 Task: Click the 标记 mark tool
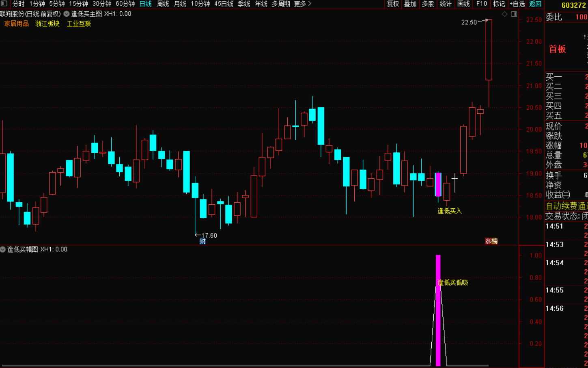pos(499,4)
